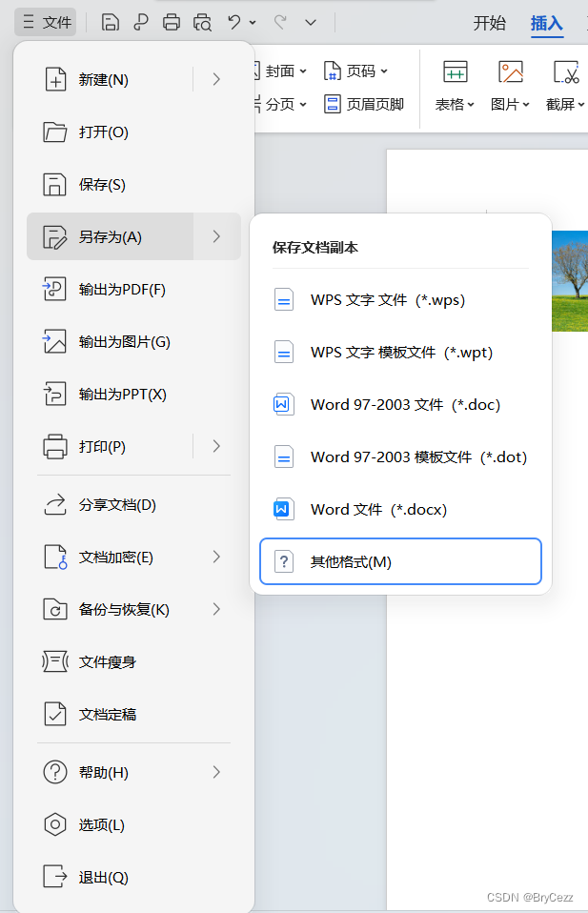
Task: Select 打开(O) in file menu
Action: tap(134, 132)
